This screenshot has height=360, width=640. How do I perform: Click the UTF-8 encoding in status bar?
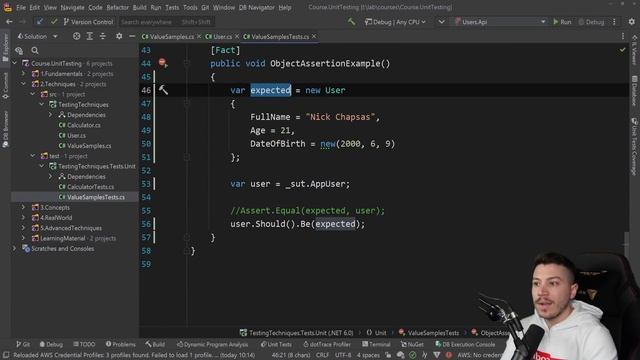coord(343,355)
